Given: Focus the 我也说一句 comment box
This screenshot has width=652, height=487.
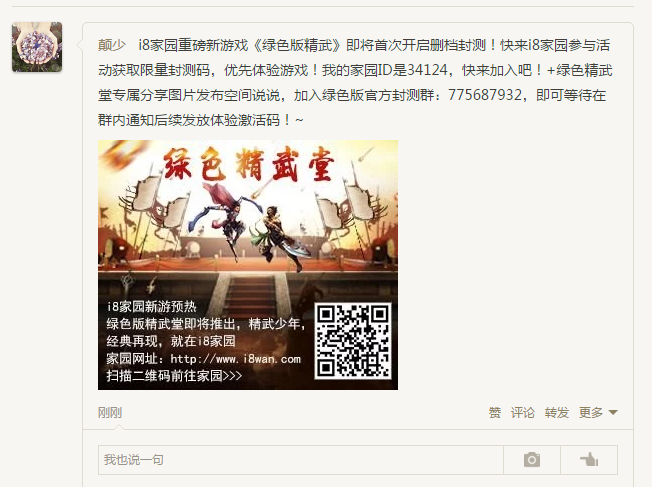Looking at the screenshot, I should click(x=301, y=460).
